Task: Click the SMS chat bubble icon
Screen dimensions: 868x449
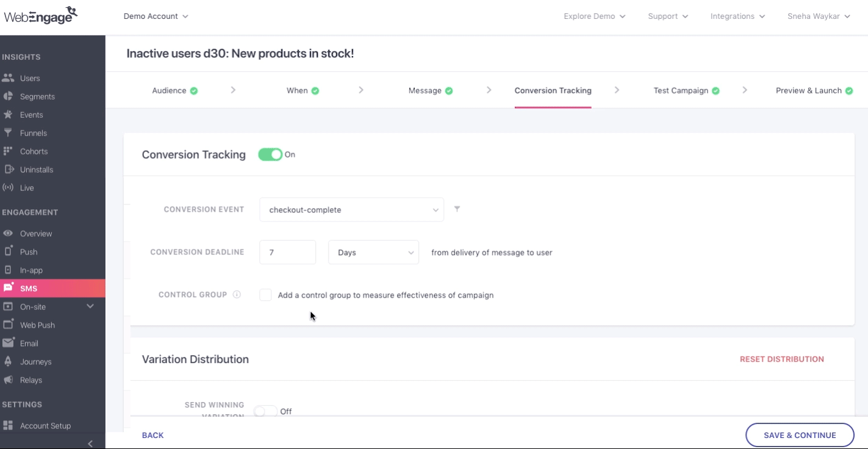Action: tap(8, 288)
